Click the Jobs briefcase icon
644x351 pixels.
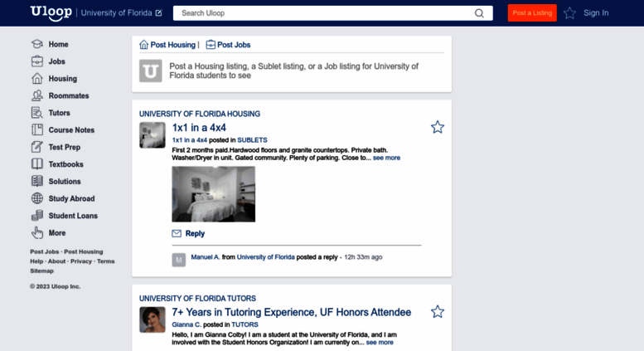37,61
